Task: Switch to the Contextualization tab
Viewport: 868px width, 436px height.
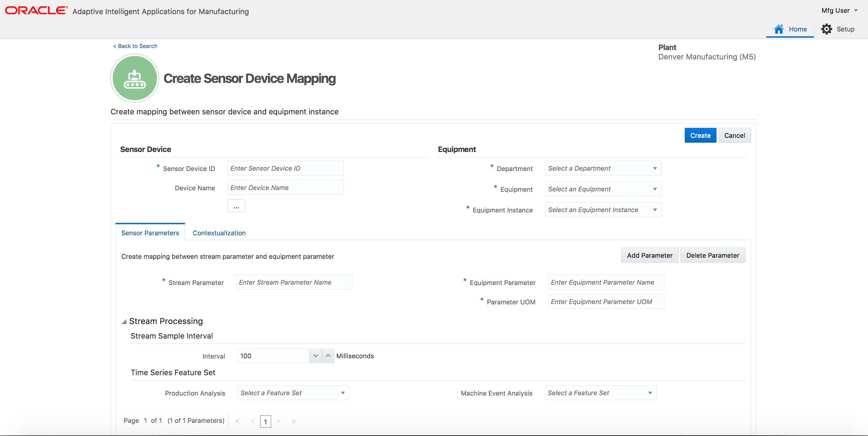Action: (219, 233)
